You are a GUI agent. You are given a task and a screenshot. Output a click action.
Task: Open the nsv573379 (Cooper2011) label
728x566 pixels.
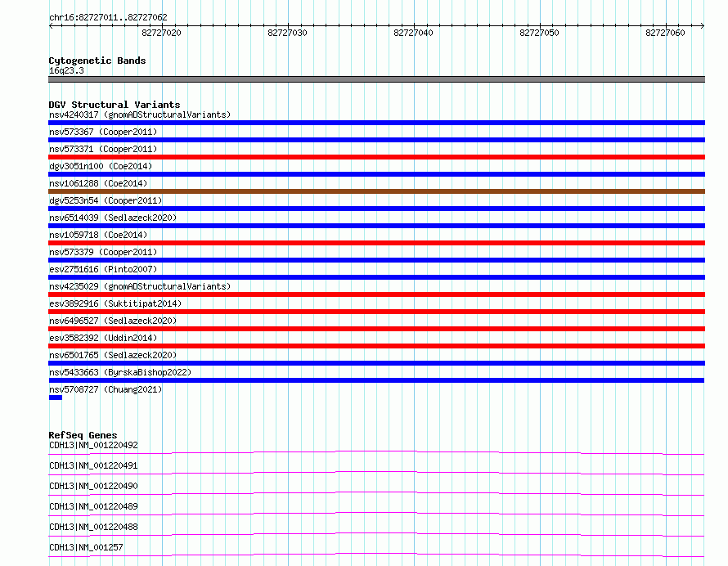point(103,252)
